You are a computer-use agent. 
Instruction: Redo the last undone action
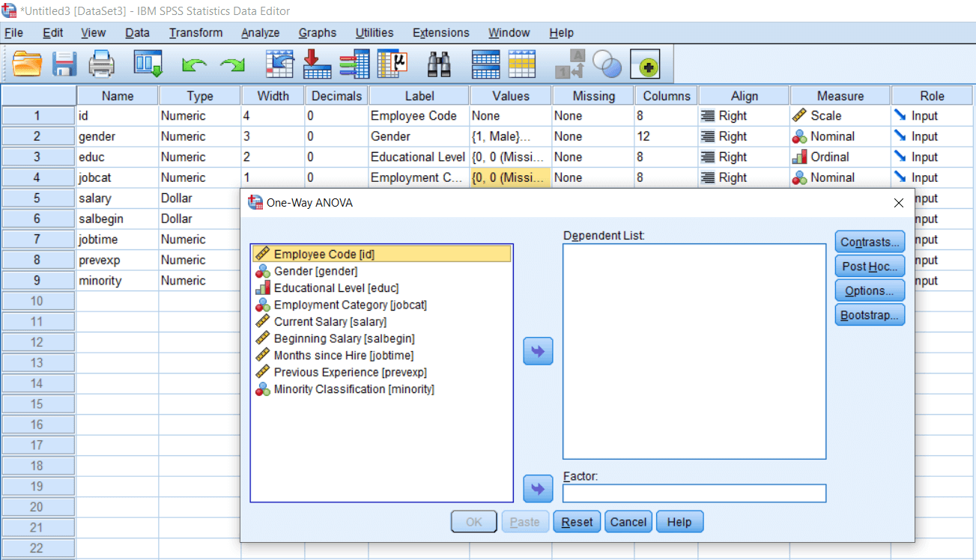click(x=231, y=66)
